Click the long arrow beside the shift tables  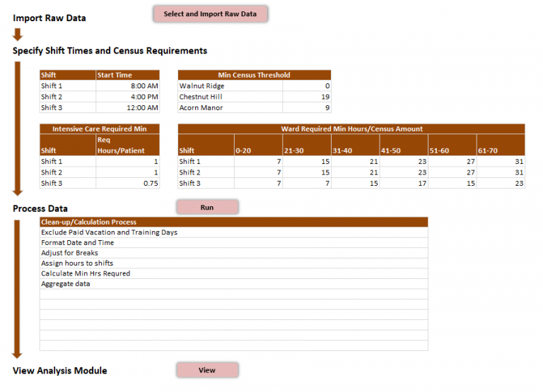pyautogui.click(x=18, y=129)
